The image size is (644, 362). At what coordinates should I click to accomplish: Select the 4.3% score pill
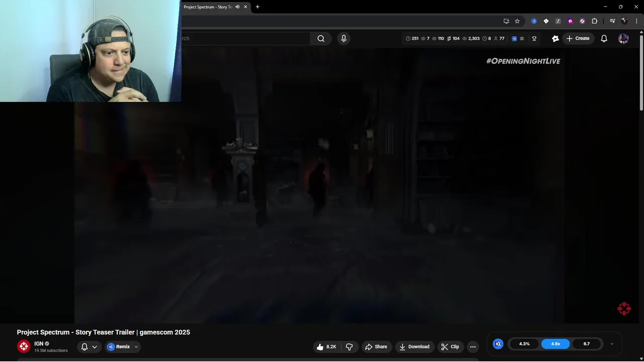point(524,344)
